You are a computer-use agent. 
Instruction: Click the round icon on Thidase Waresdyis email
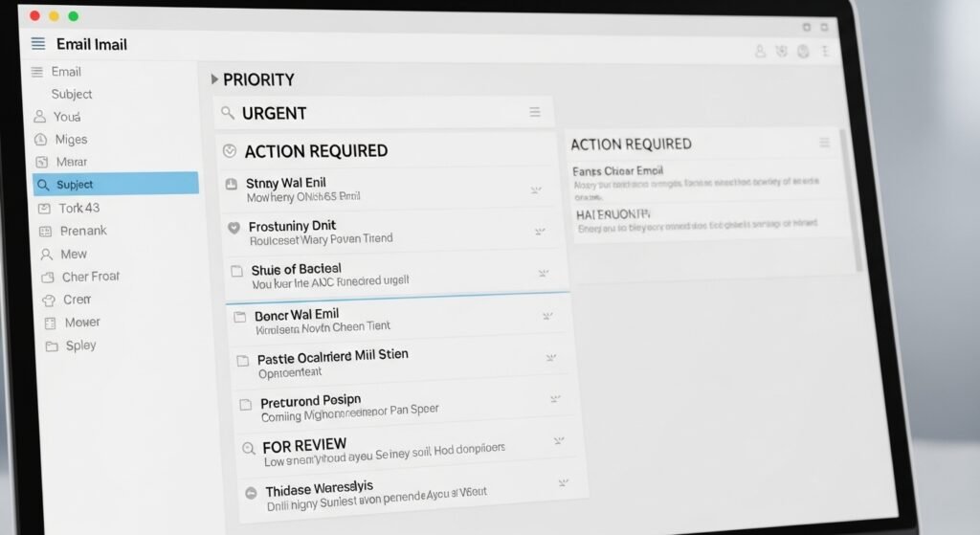tap(252, 492)
